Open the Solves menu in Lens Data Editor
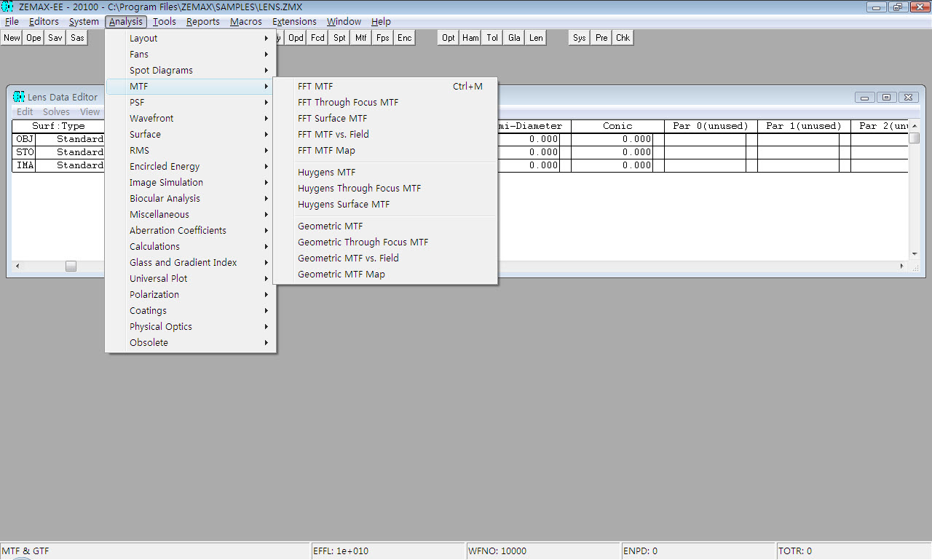The height and width of the screenshot is (560, 932). (x=56, y=111)
